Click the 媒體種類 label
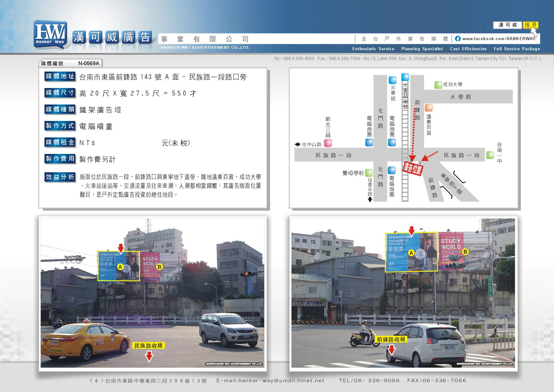Image resolution: width=554 pixels, height=392 pixels. (x=60, y=109)
